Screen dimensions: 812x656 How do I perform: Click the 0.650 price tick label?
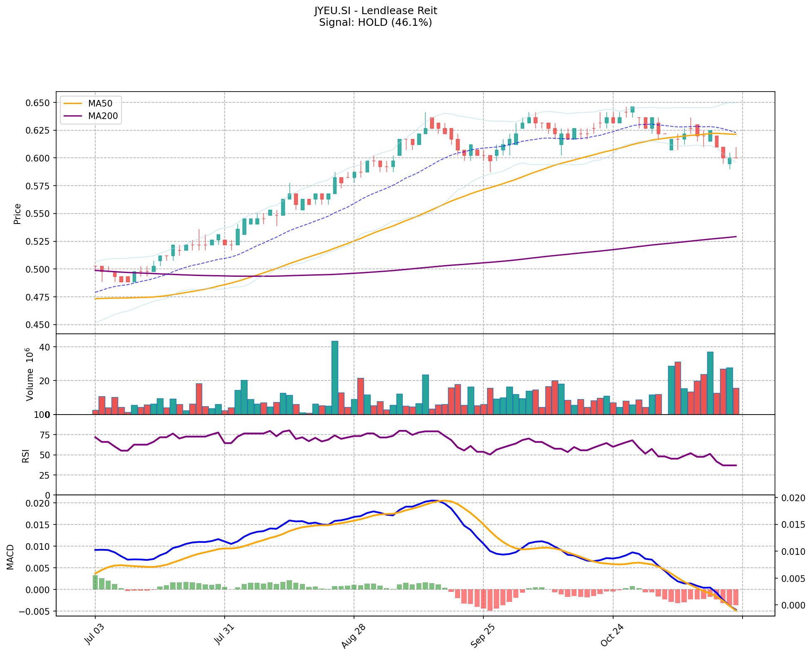[x=37, y=103]
